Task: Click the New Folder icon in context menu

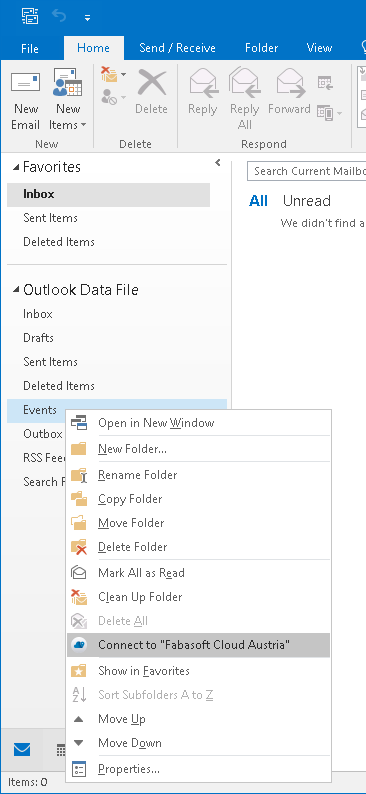Action: pos(79,449)
